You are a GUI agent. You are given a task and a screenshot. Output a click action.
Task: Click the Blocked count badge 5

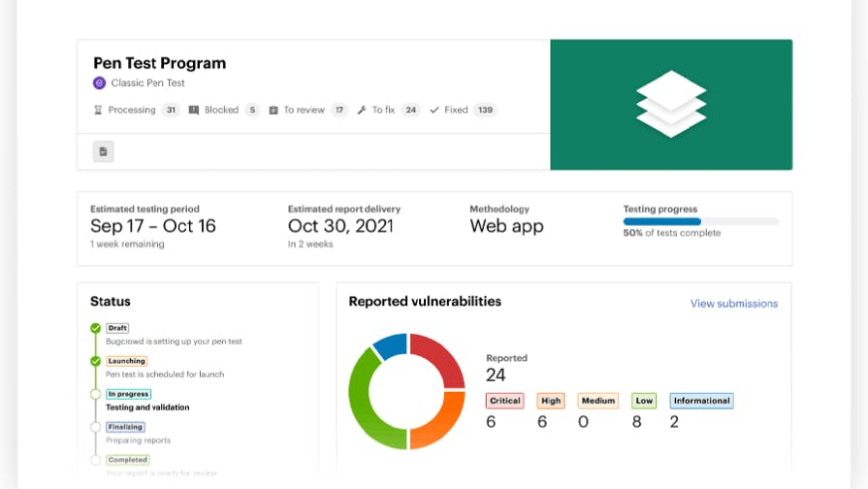click(x=252, y=111)
